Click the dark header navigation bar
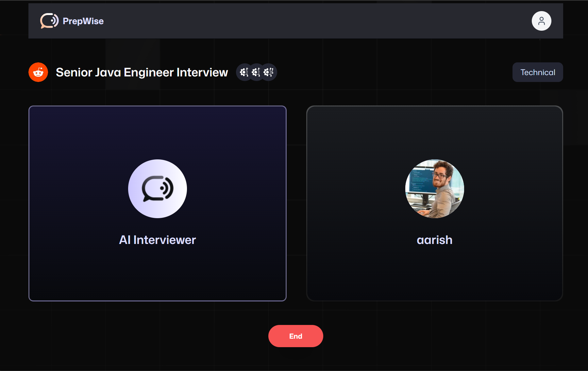Image resolution: width=588 pixels, height=371 pixels. tap(294, 21)
